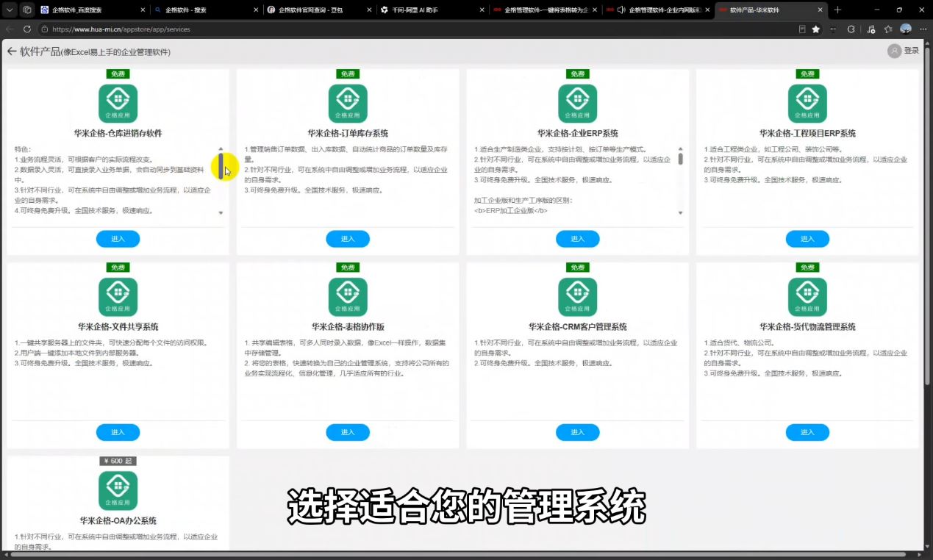Open the 华米企格-订单库存系统 app icon
The image size is (933, 560).
click(x=348, y=104)
